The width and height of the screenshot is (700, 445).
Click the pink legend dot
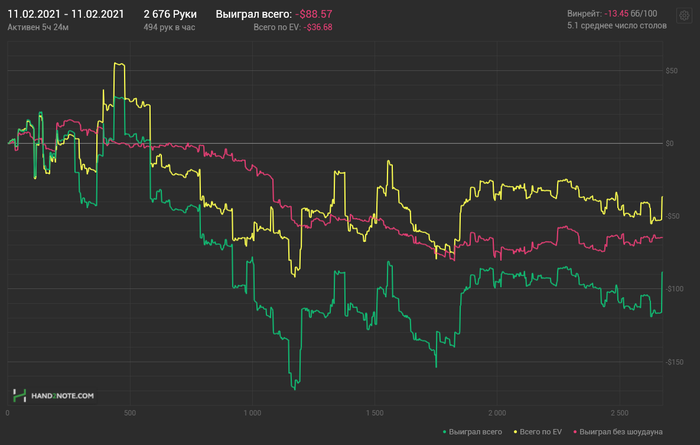tap(576, 431)
